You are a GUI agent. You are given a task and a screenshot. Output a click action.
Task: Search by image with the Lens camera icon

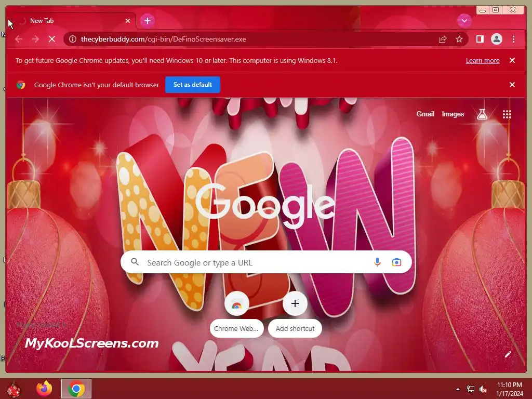[x=396, y=262]
